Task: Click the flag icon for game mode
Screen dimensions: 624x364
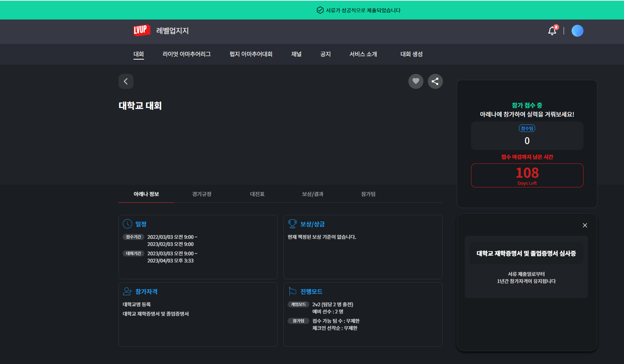Action: (x=292, y=291)
